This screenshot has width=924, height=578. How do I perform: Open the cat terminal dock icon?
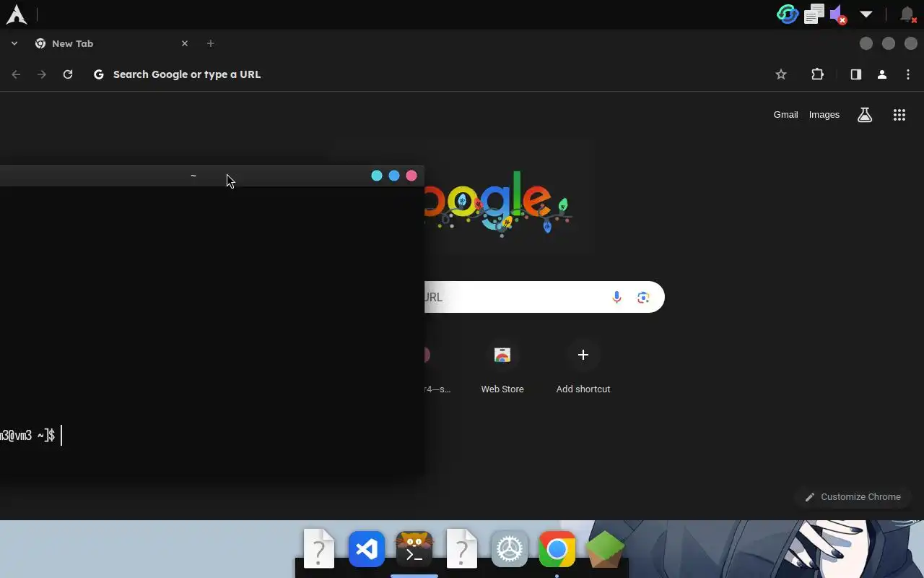coord(414,549)
